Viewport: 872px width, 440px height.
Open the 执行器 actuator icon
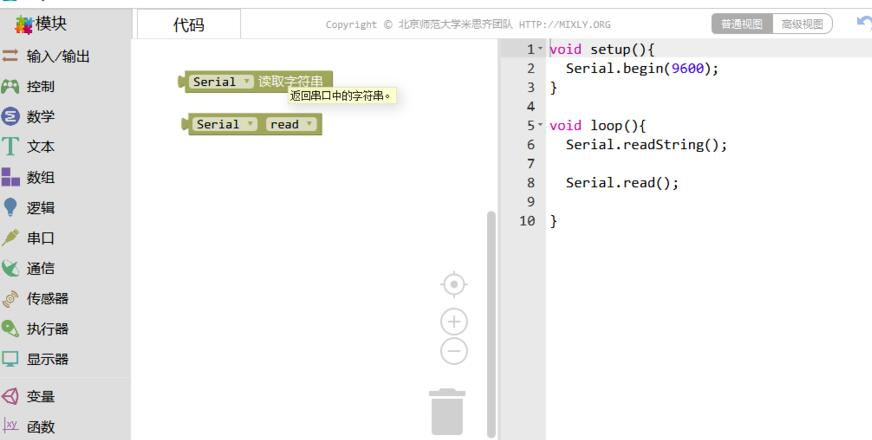coord(10,328)
